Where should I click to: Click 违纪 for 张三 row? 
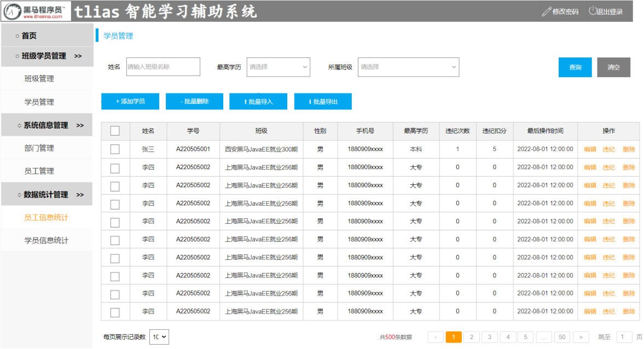[608, 149]
